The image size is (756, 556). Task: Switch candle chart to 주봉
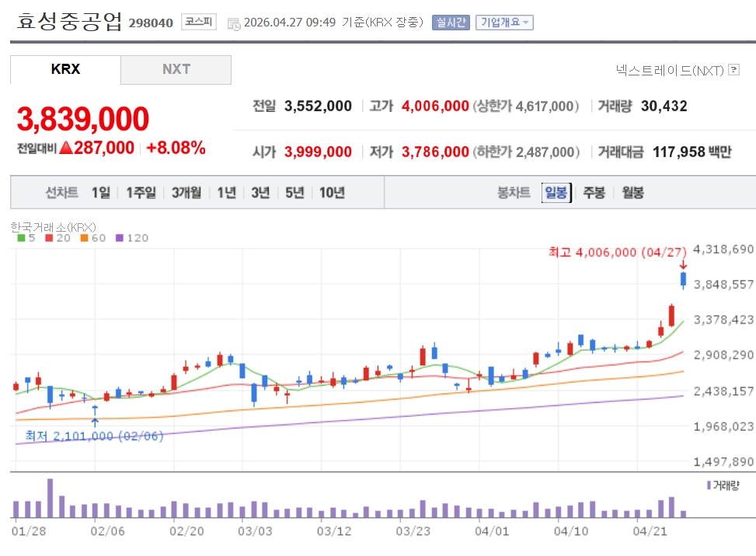594,193
